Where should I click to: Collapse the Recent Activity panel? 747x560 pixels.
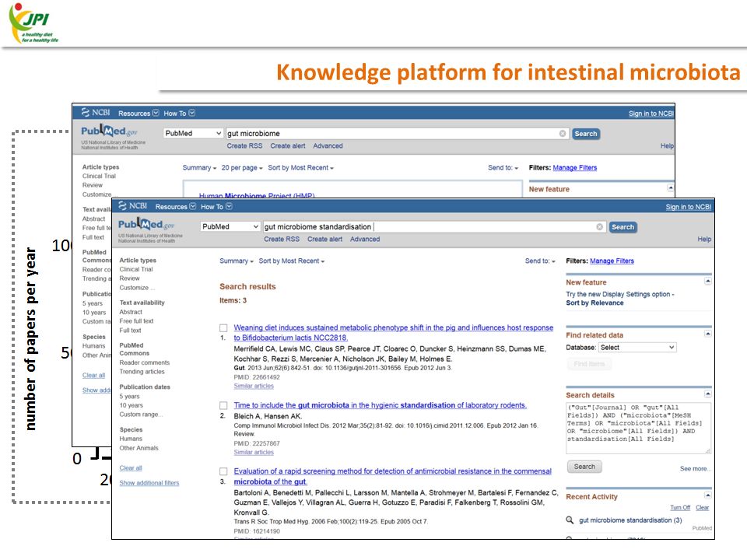tap(707, 495)
